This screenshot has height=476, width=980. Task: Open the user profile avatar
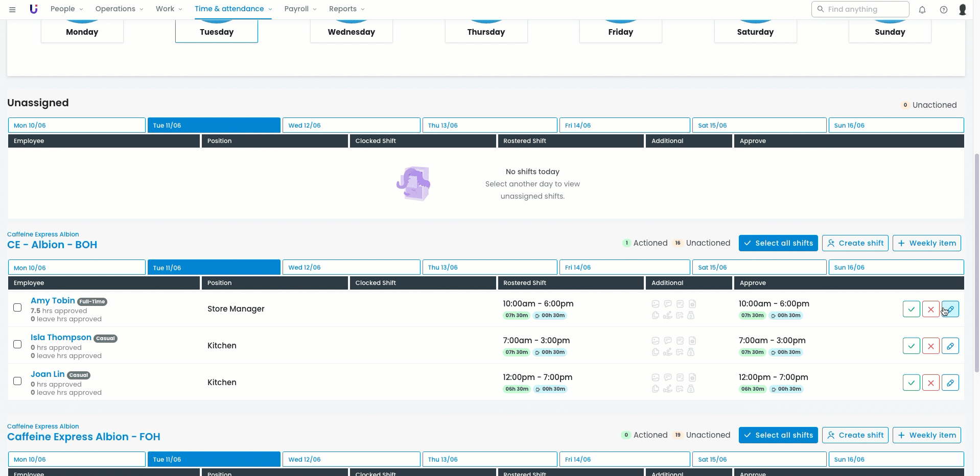tap(963, 9)
